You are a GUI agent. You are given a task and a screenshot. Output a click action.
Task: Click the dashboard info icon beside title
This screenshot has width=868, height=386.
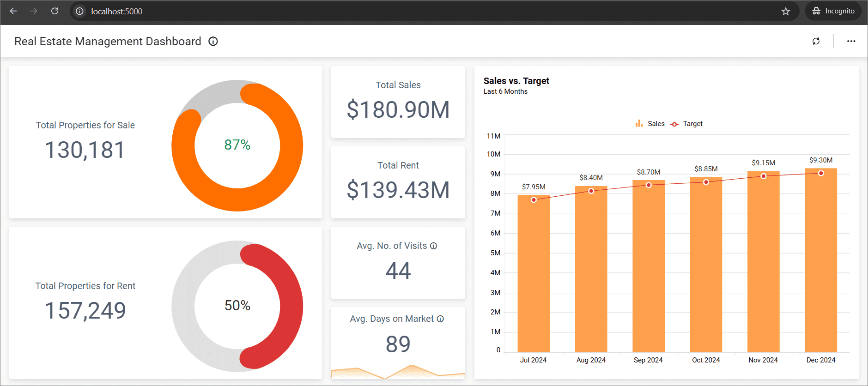point(213,42)
